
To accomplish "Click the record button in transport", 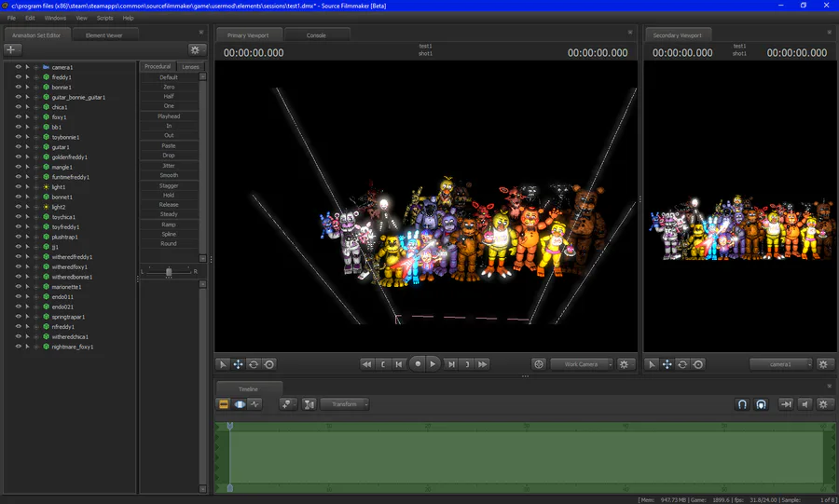I will tap(418, 364).
